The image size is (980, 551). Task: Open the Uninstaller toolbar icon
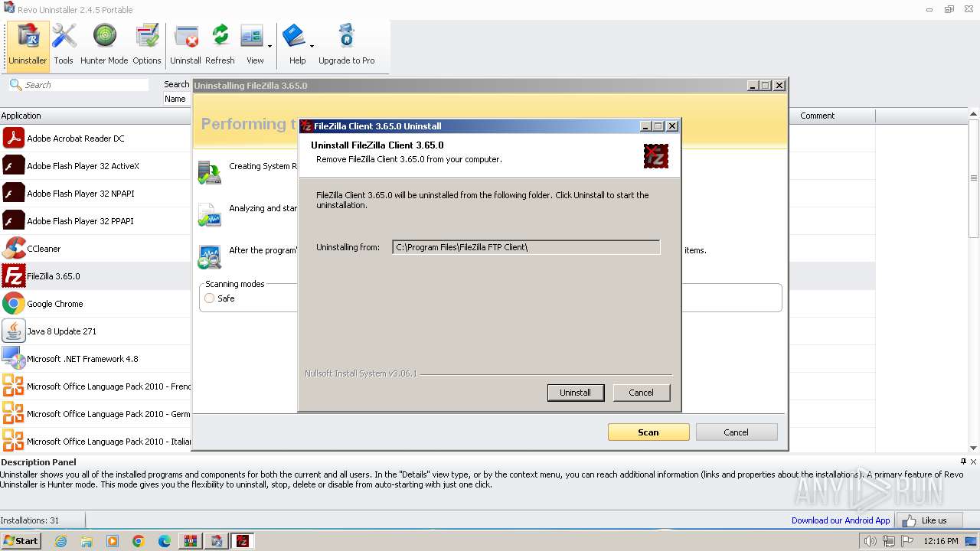(28, 44)
